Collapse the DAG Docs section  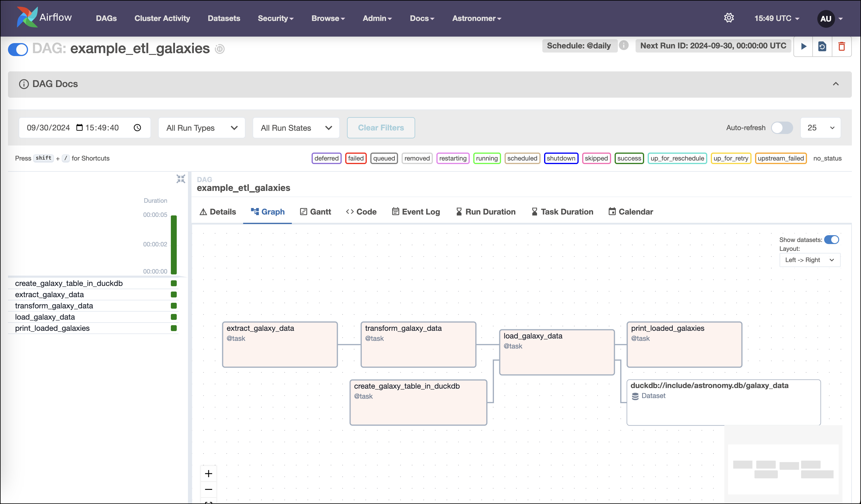coord(836,84)
